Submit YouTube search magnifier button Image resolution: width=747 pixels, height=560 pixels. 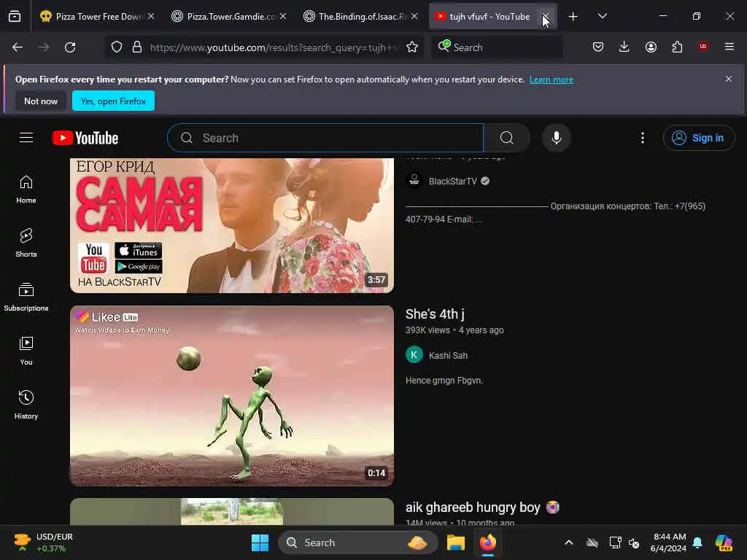pyautogui.click(x=507, y=138)
